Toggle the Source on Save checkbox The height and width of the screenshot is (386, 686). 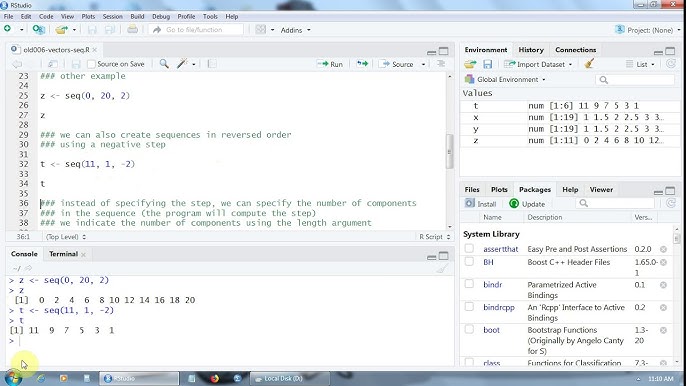91,64
